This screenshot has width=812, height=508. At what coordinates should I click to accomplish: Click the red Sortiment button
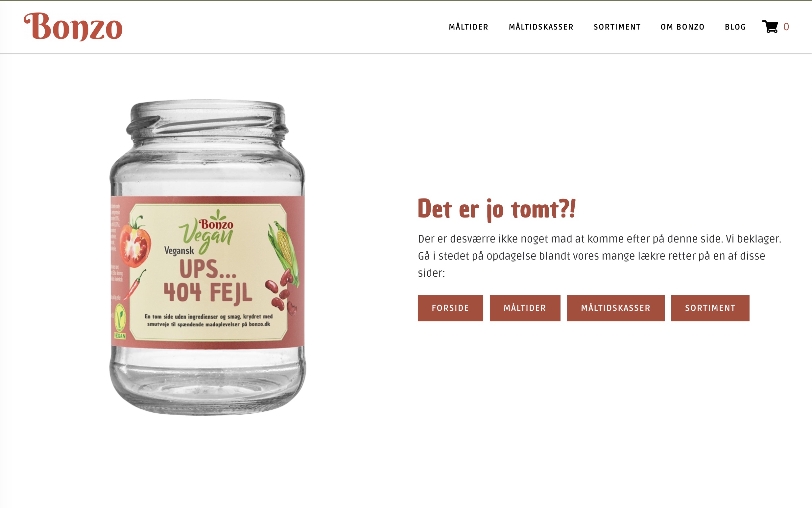coord(710,308)
